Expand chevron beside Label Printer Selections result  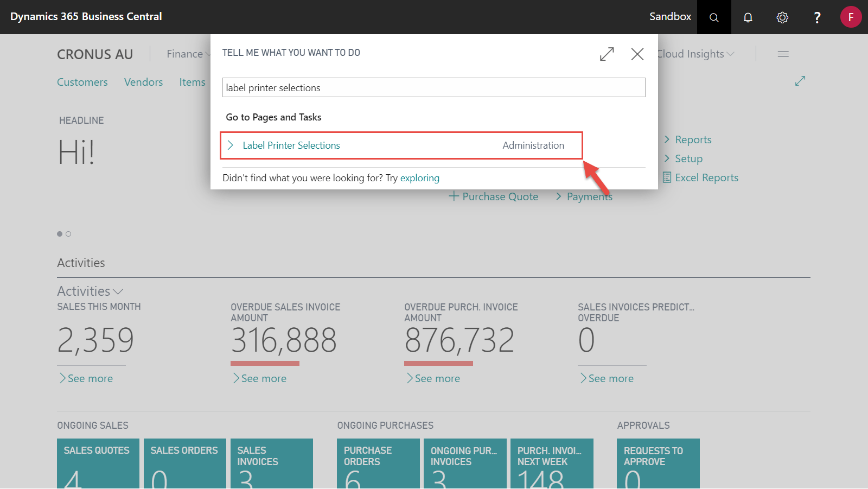click(231, 145)
